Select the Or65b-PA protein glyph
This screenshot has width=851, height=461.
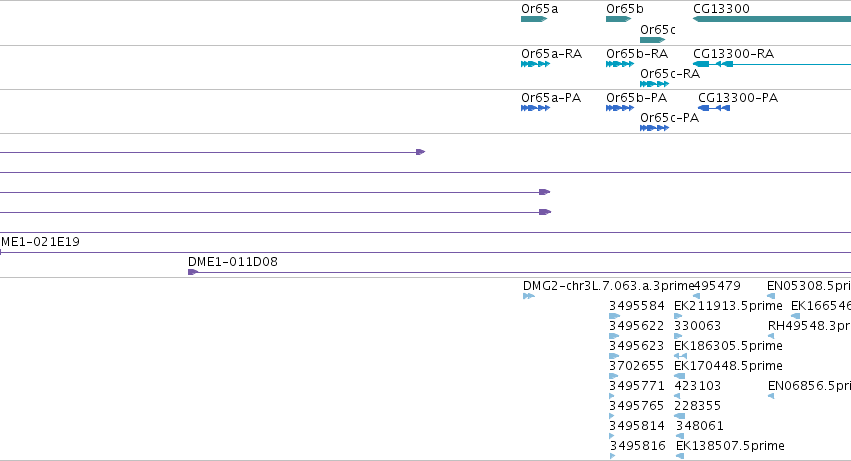tap(620, 108)
